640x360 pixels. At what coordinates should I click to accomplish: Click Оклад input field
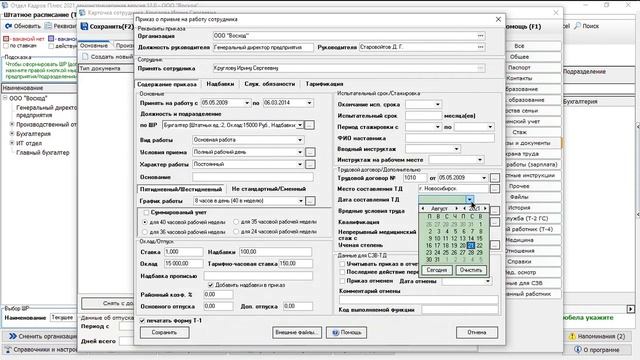pyautogui.click(x=184, y=264)
